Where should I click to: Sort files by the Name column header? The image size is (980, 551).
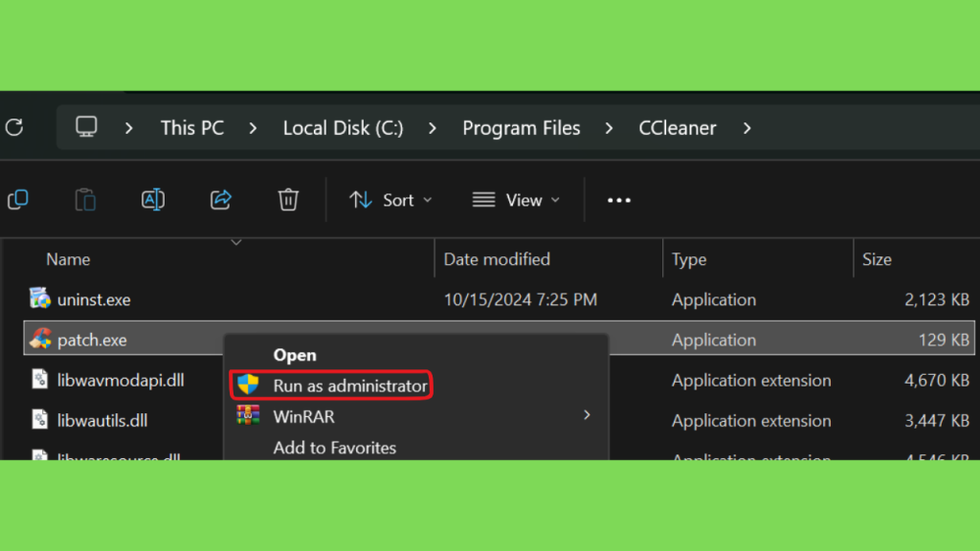click(x=68, y=259)
